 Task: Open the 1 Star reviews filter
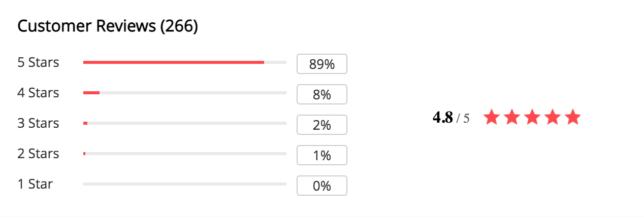pos(35,184)
